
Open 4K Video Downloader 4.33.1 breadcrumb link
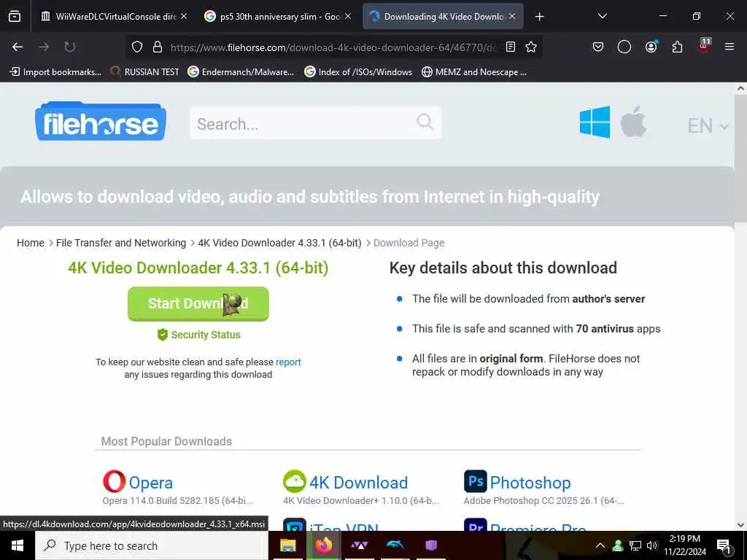279,243
